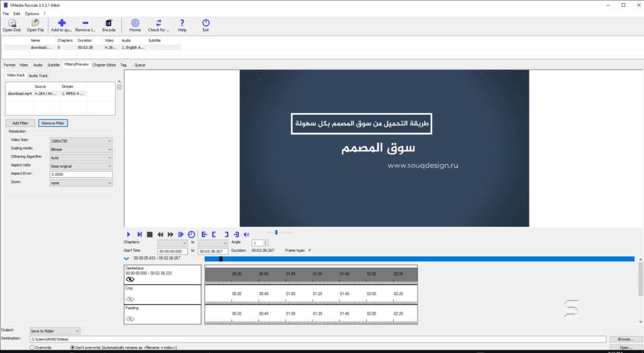Open Dithering Algorithm dropdown

tap(81, 158)
